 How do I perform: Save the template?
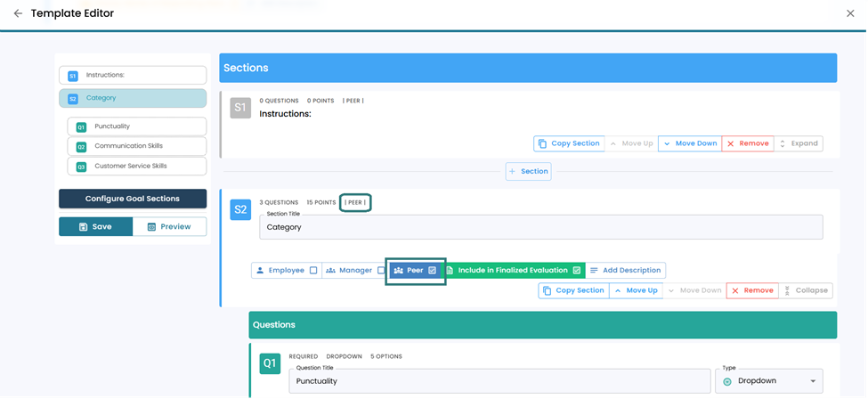coord(96,226)
